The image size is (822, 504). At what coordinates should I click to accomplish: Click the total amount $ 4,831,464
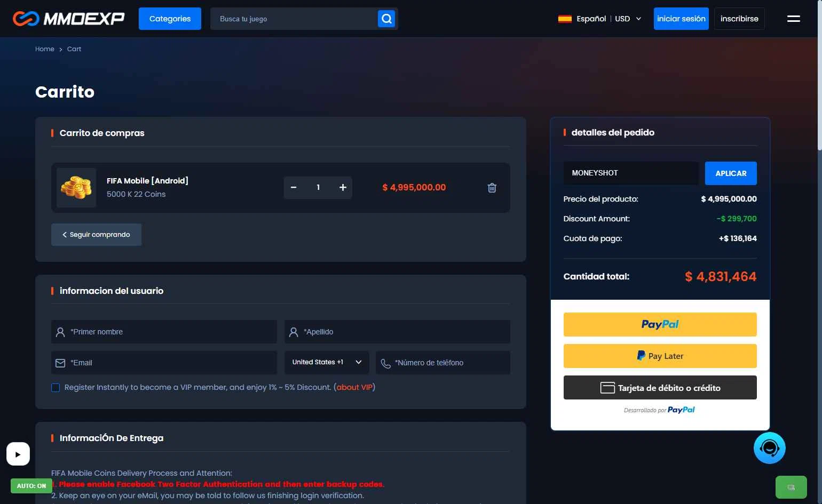click(721, 276)
